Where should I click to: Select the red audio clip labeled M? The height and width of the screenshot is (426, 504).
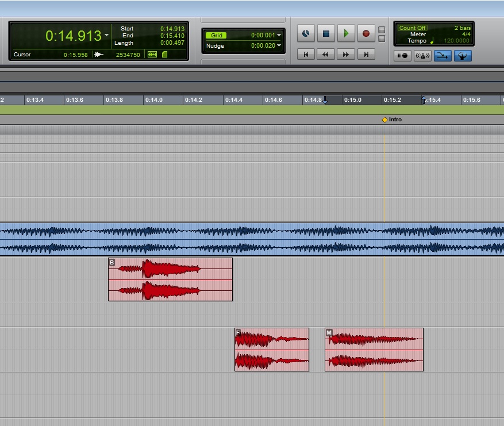pyautogui.click(x=374, y=350)
